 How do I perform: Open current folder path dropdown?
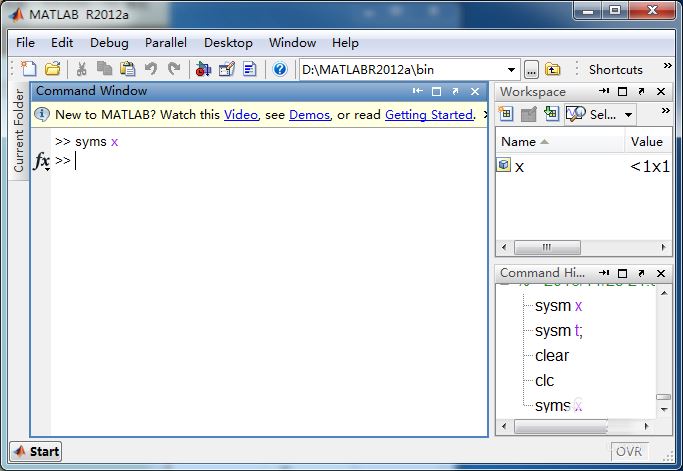click(511, 70)
